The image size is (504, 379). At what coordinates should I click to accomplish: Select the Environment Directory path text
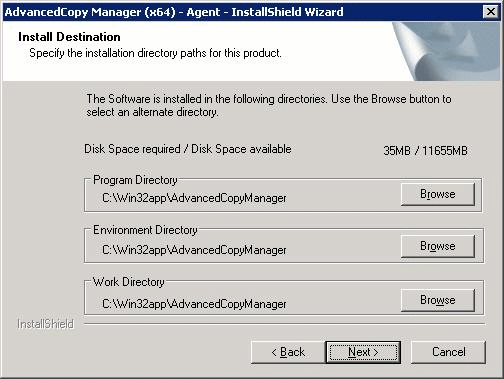(194, 250)
